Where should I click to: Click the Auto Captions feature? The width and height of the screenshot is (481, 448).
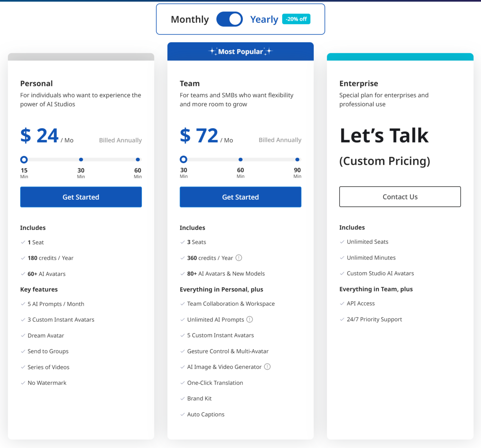pos(206,414)
